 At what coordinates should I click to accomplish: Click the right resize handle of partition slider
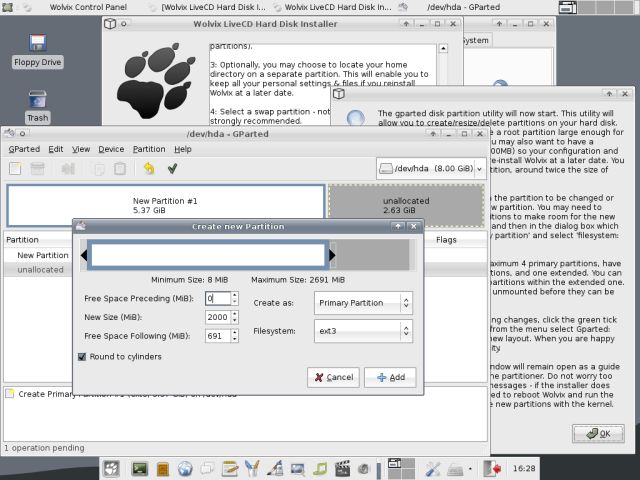[x=333, y=256]
